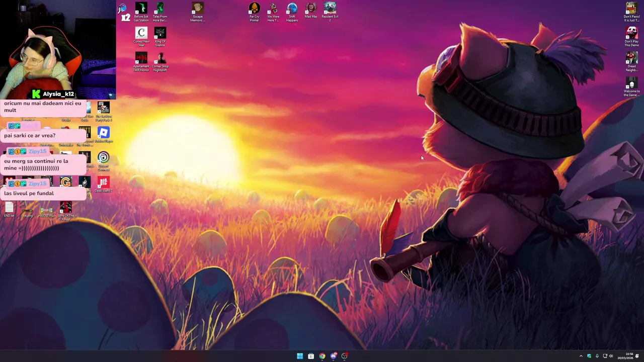The image size is (644, 362).
Task: Launch We Were Here Together shortcut
Action: (x=273, y=12)
